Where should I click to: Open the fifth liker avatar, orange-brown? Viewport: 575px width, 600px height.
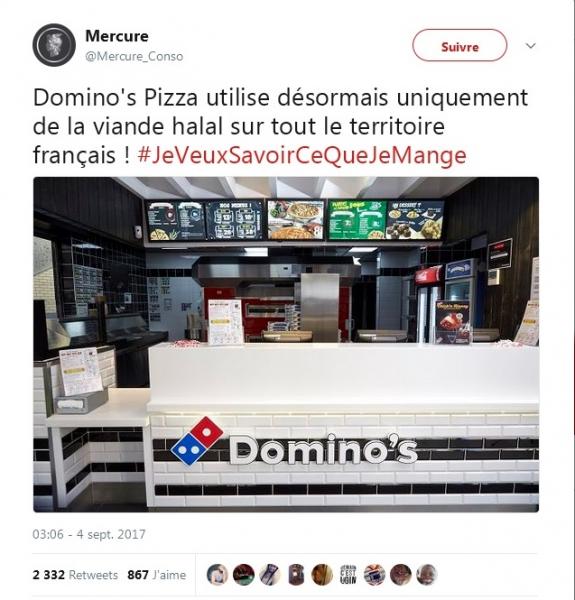click(x=322, y=575)
